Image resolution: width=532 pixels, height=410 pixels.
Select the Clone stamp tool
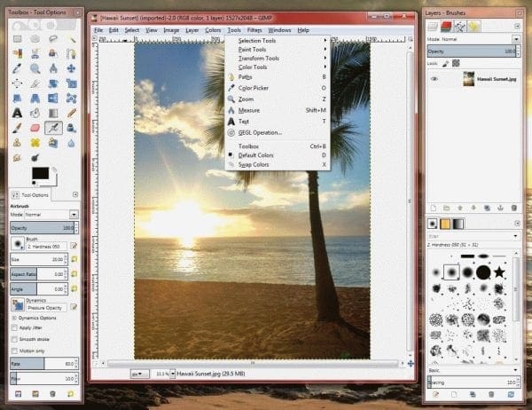click(x=18, y=143)
